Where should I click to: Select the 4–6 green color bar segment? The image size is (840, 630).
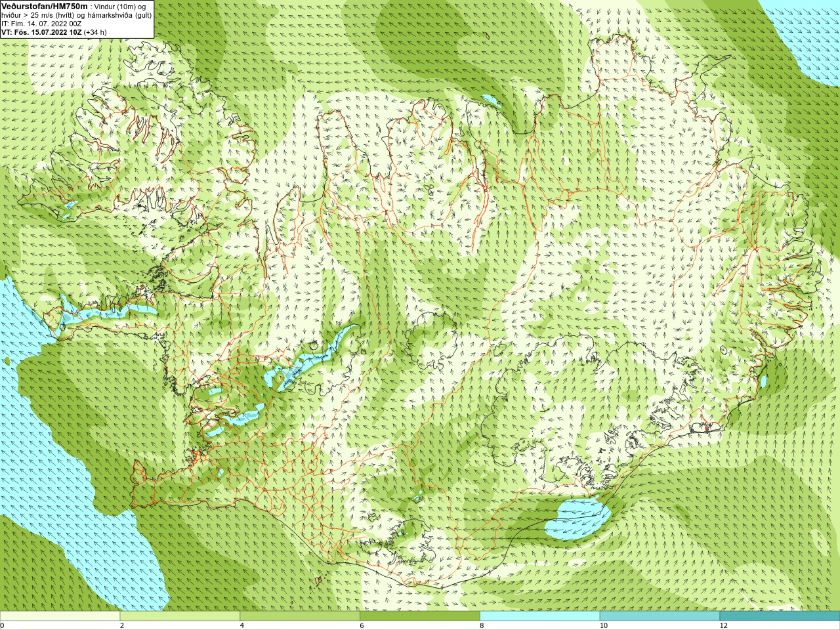pyautogui.click(x=300, y=616)
